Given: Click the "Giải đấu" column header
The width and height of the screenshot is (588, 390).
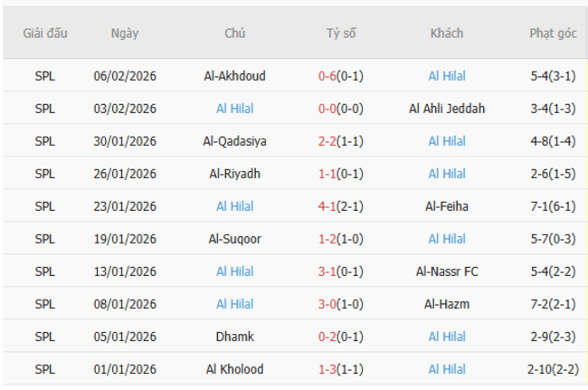Looking at the screenshot, I should (x=44, y=33).
